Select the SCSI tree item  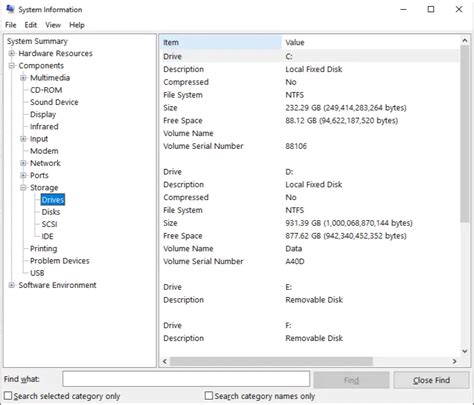click(x=49, y=224)
